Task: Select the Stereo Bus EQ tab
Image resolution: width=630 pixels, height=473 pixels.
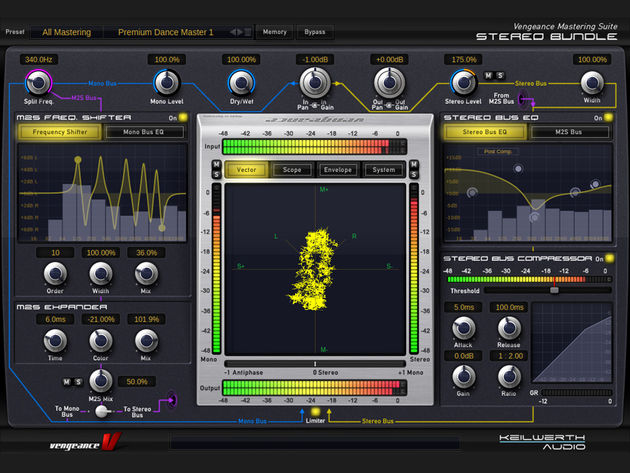Action: click(x=485, y=132)
